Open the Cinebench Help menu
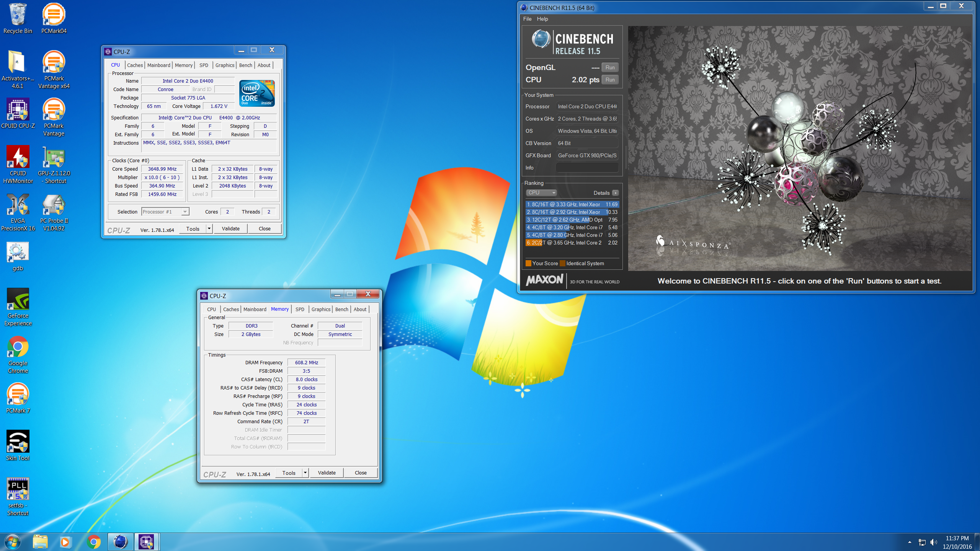 [x=542, y=19]
